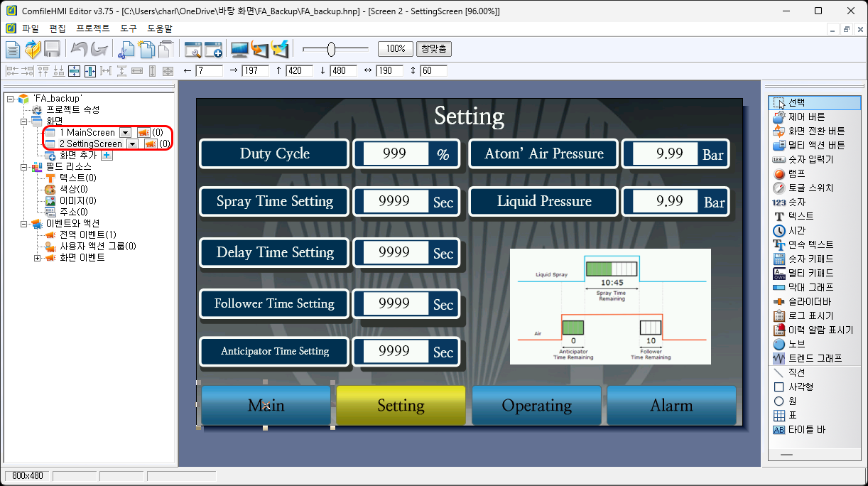
Task: Align objects to top edge
Action: [43, 71]
